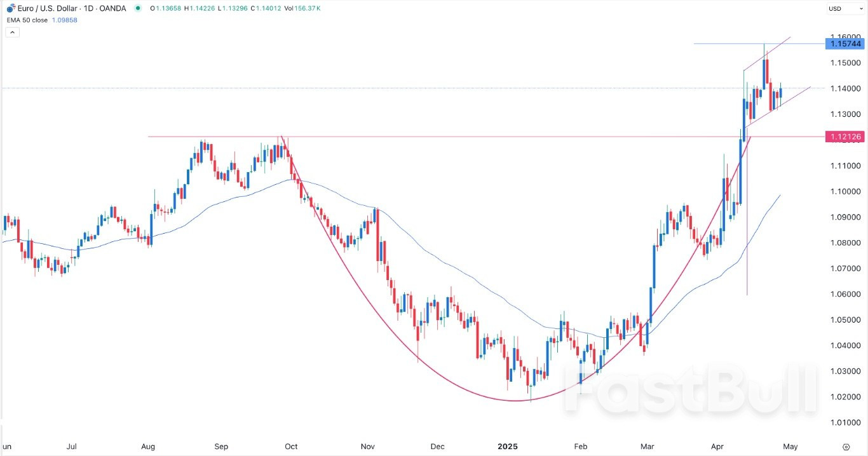Click the Apr label on the time axis
Viewport: 868px width, 456px height.
point(717,446)
